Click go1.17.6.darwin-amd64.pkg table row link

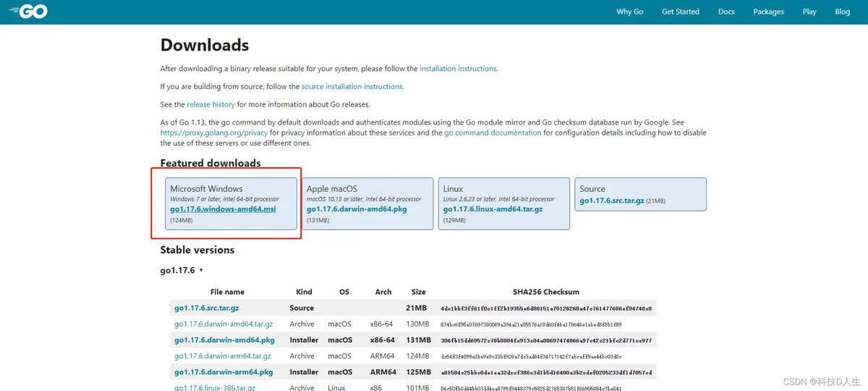224,340
